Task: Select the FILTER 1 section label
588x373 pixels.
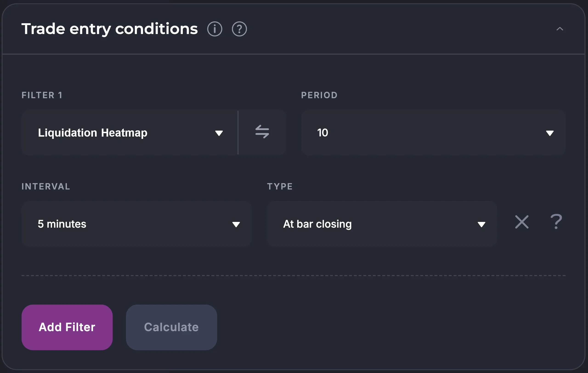Action: (x=42, y=95)
